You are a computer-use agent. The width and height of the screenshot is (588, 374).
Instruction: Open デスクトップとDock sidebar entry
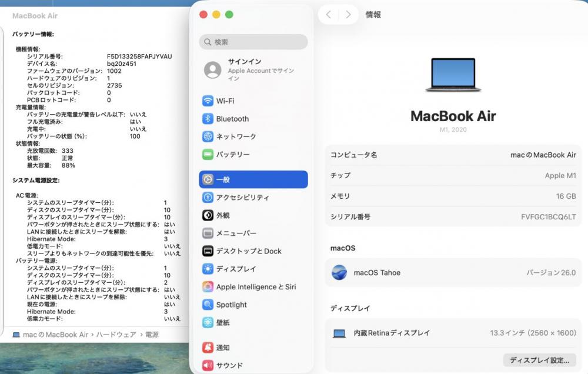[x=253, y=251]
